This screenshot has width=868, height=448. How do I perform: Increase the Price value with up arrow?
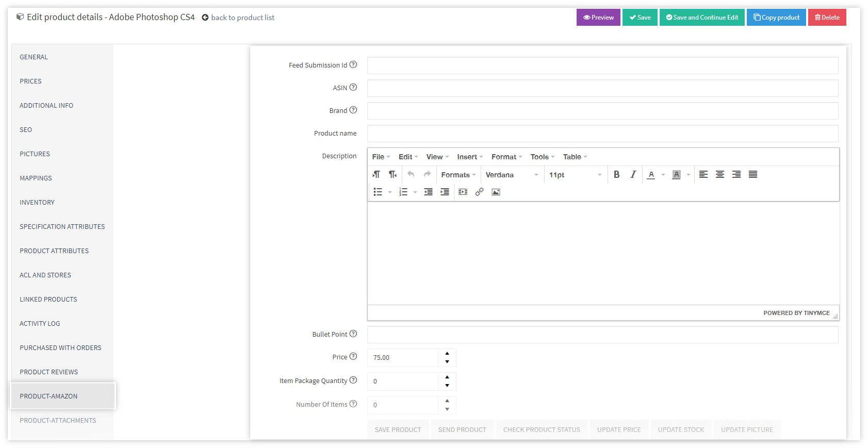pyautogui.click(x=447, y=354)
